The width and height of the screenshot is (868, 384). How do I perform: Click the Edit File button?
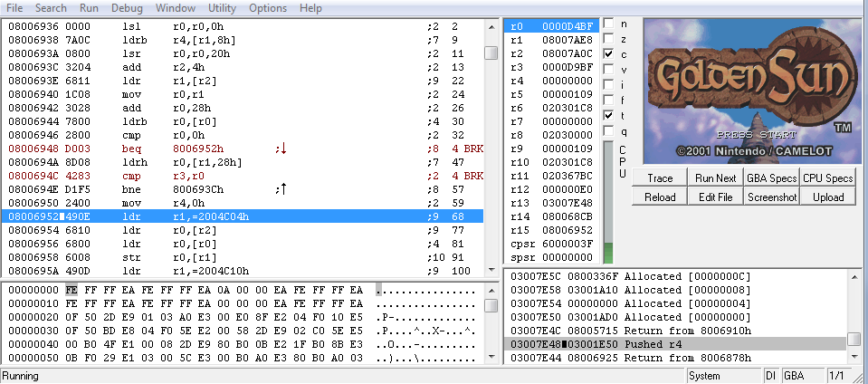click(715, 197)
